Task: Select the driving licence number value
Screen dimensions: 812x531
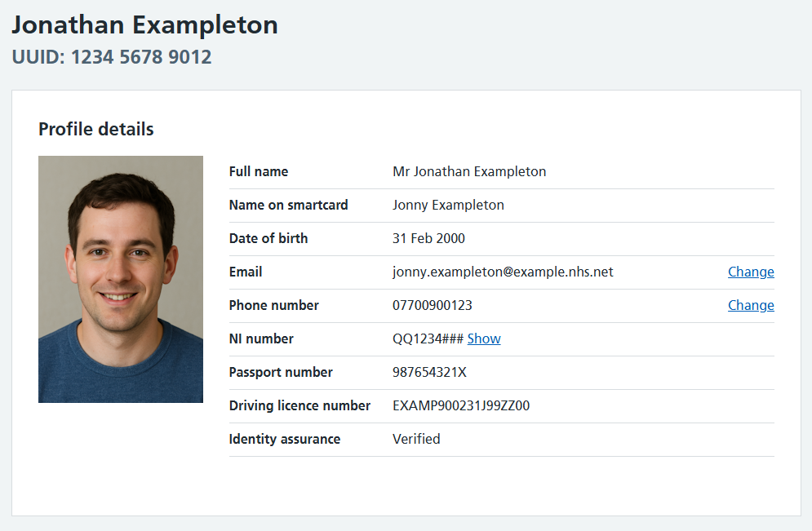Action: coord(461,405)
